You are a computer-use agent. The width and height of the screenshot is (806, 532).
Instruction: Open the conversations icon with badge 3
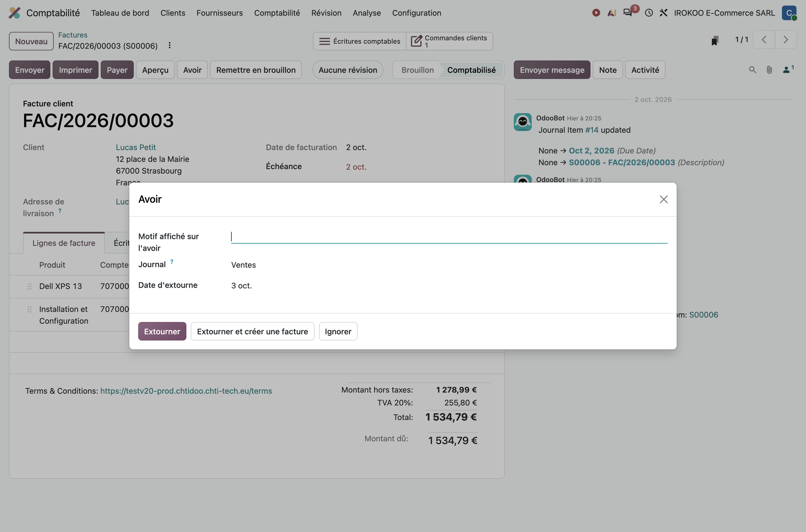point(628,13)
